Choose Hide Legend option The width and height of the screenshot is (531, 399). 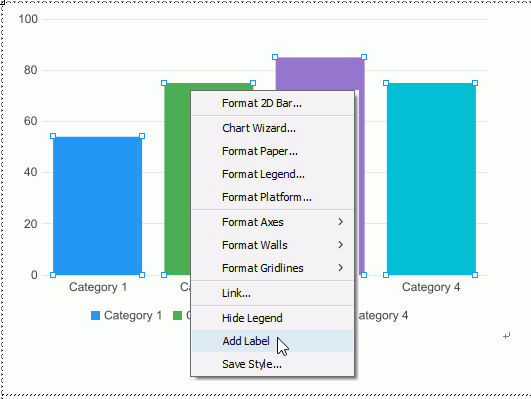point(273,318)
